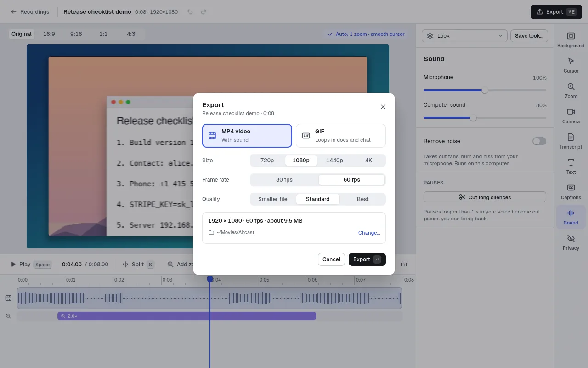
Task: Set frame rate to 30 fps
Action: (x=284, y=180)
